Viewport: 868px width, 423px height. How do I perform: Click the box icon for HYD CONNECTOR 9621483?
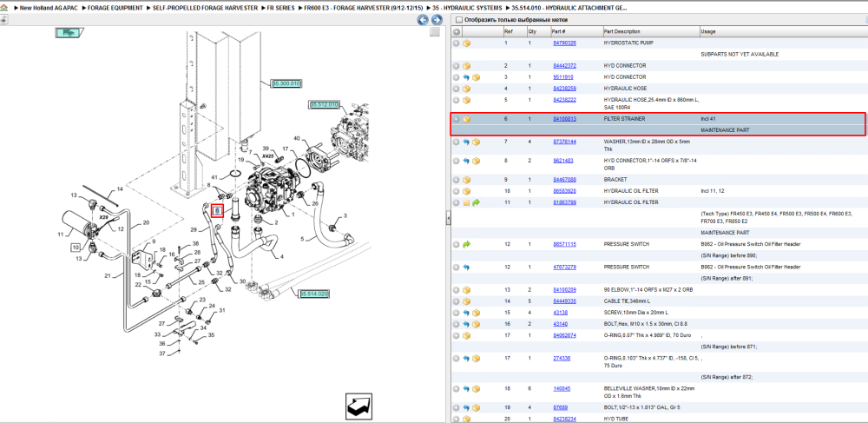pos(476,161)
